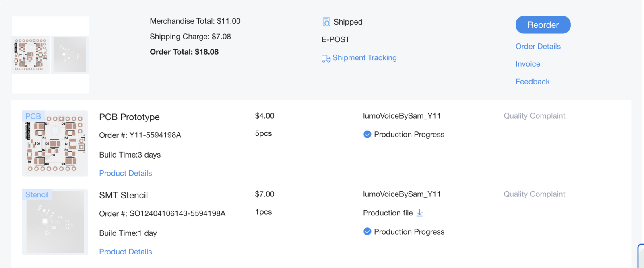644x268 pixels.
Task: Click Stencil Production Progress checkmark icon
Action: [x=367, y=231]
